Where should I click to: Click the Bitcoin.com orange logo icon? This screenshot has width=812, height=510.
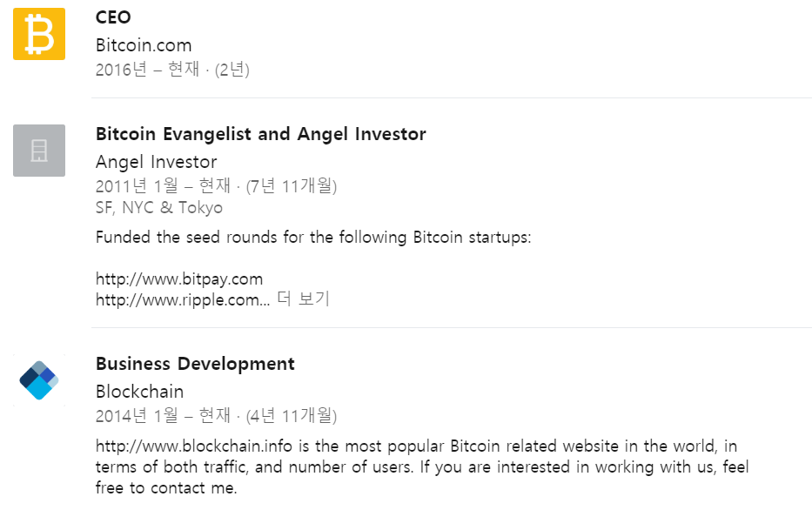pyautogui.click(x=39, y=34)
